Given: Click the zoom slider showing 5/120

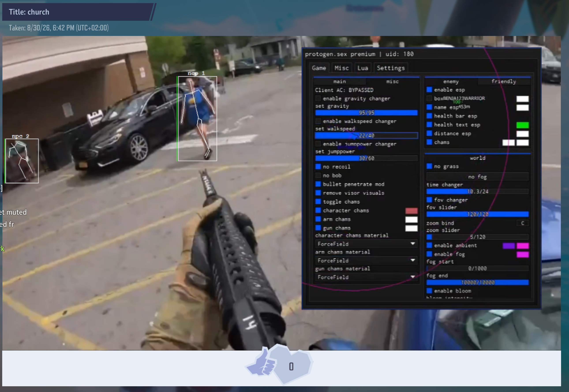Looking at the screenshot, I should point(477,237).
